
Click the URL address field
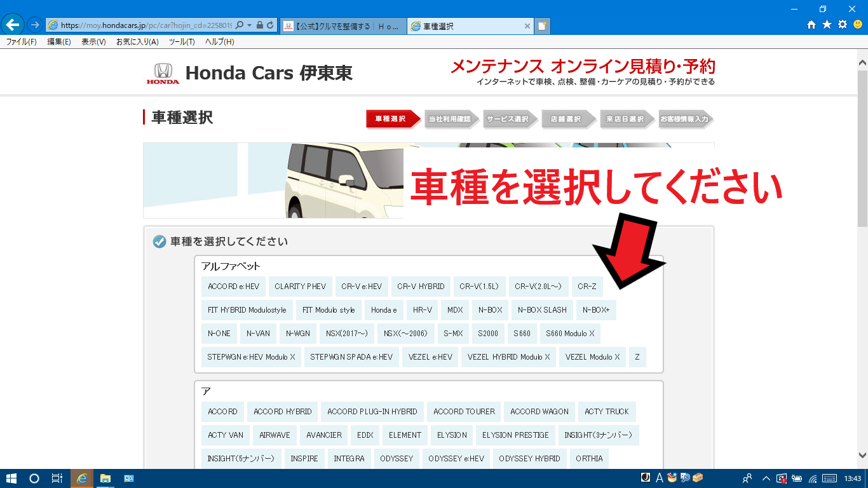point(146,25)
